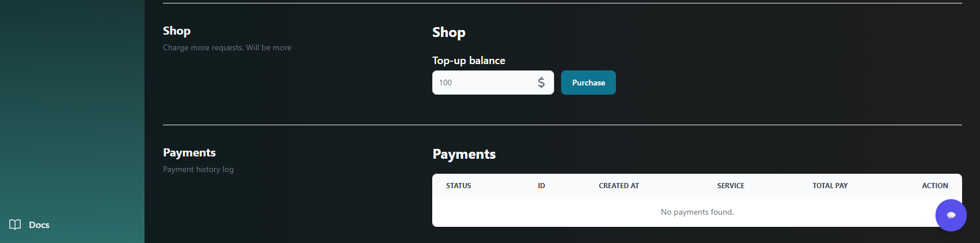Screen dimensions: 980x243
Task: Click the 'Charge more requests' description text
Action: coord(227,47)
